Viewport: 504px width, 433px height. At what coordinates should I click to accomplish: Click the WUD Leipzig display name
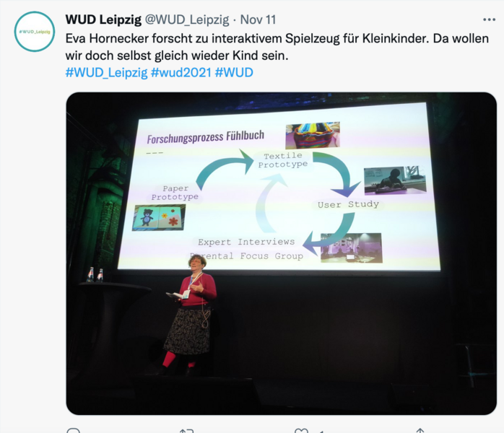103,19
